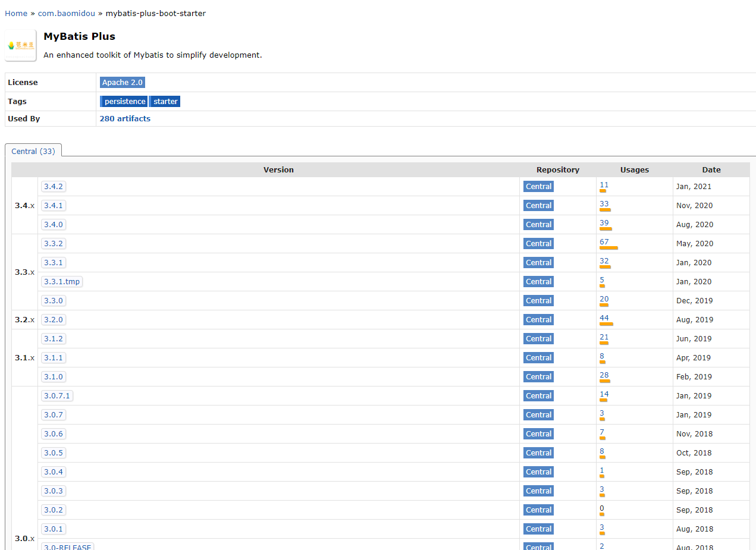
Task: Click the MyBatis Plus logo image
Action: [20, 45]
